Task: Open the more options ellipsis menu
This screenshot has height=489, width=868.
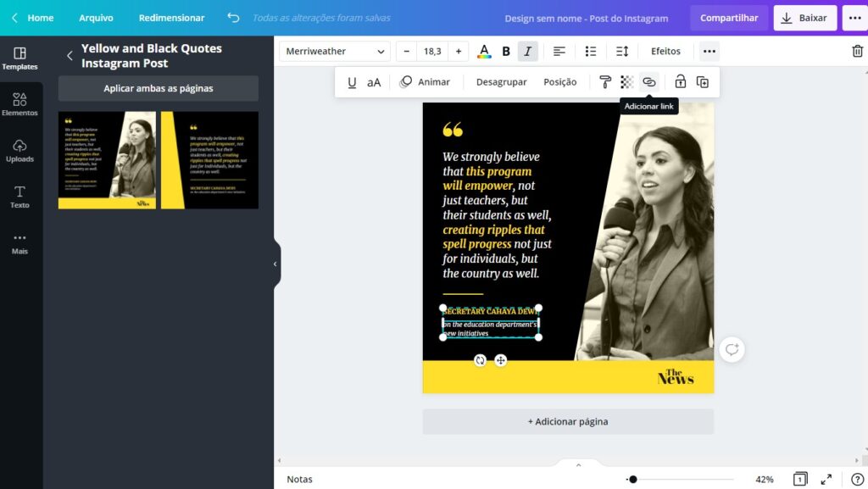Action: pos(709,51)
